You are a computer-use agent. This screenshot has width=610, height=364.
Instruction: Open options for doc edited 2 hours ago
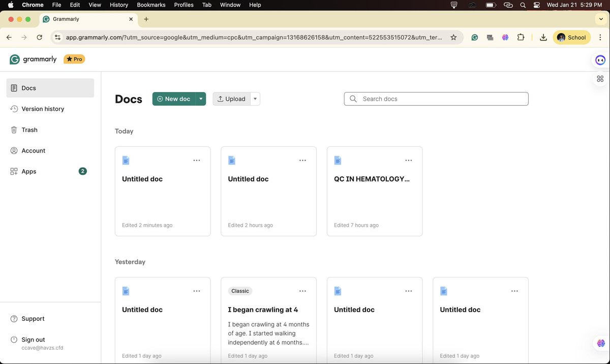pos(302,160)
